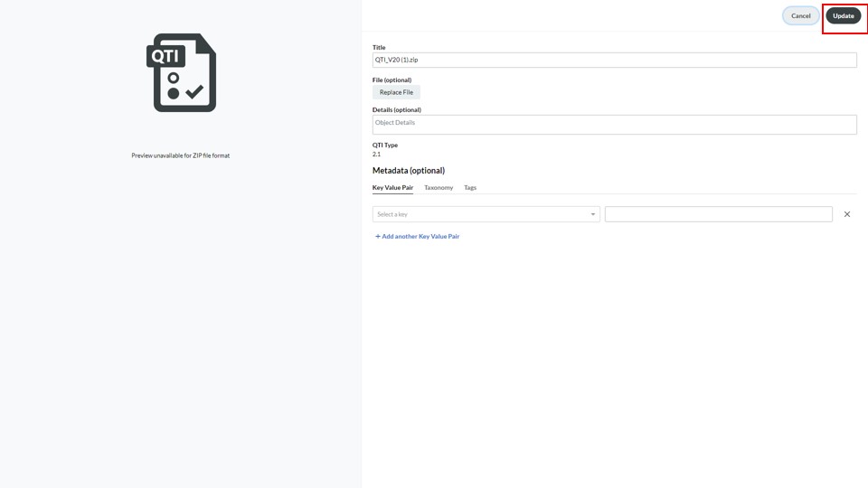The image size is (868, 488).
Task: Focus the Object Details text area
Action: pos(615,125)
